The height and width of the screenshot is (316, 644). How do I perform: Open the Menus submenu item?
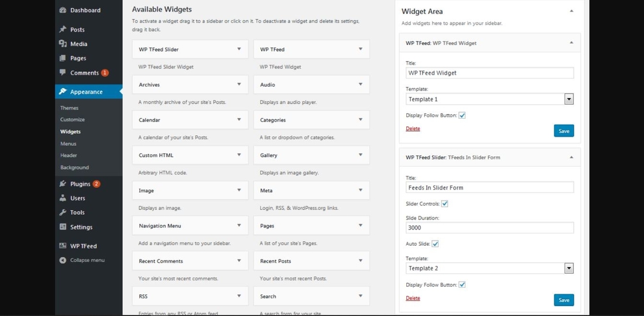68,143
